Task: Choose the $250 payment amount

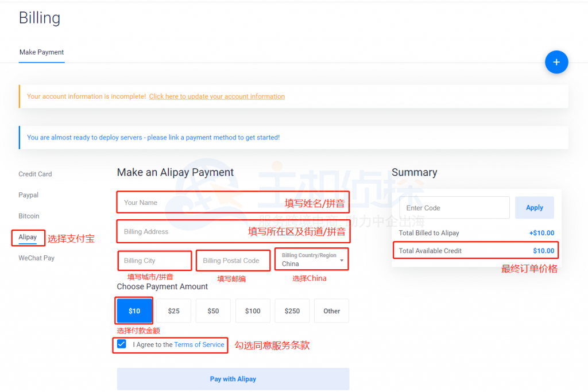Action: (x=292, y=311)
